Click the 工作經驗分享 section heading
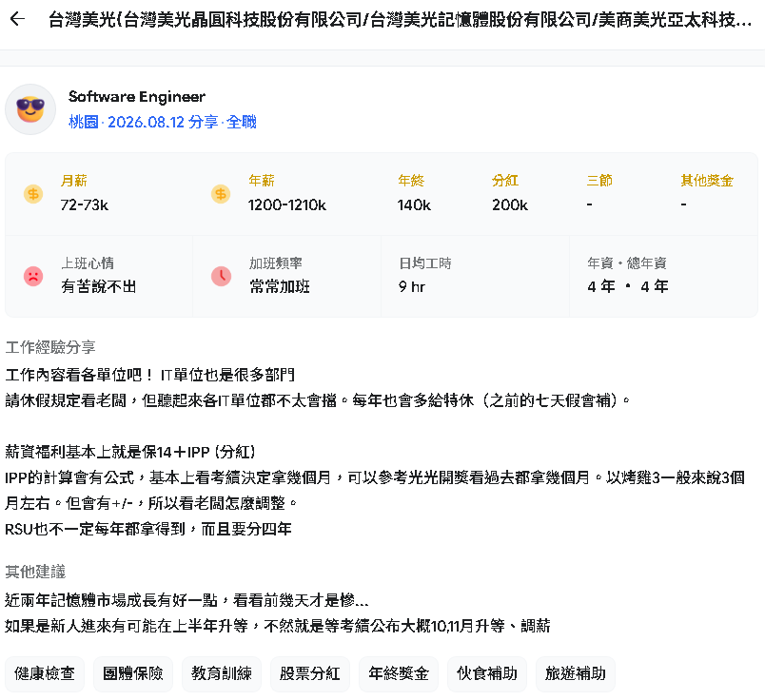Viewport: 765px width, 700px height. tap(50, 347)
